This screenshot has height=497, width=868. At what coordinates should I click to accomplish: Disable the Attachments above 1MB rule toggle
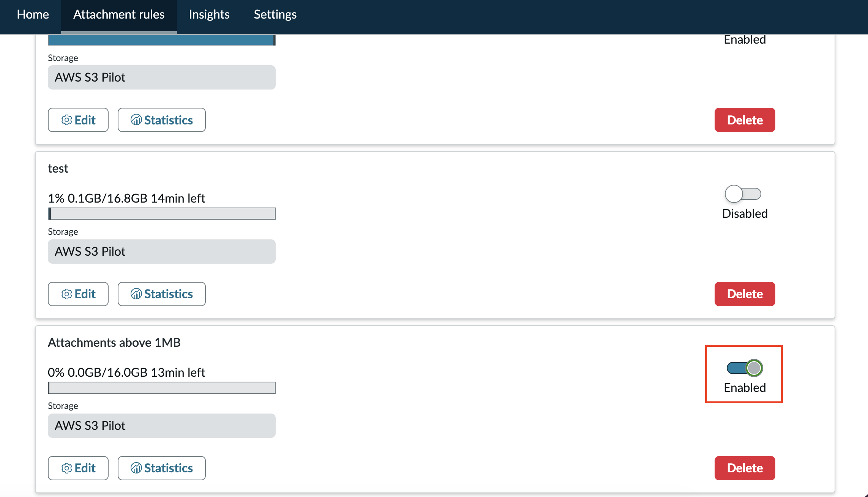click(x=745, y=368)
